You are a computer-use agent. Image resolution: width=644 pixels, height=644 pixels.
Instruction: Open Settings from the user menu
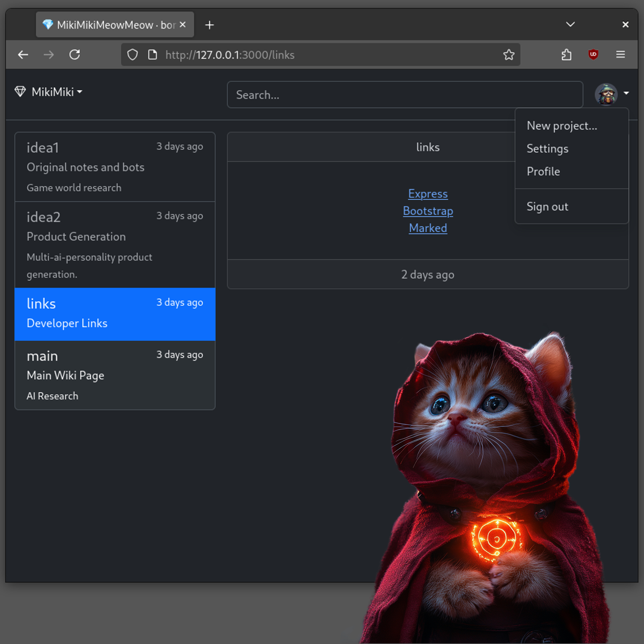[x=547, y=149]
